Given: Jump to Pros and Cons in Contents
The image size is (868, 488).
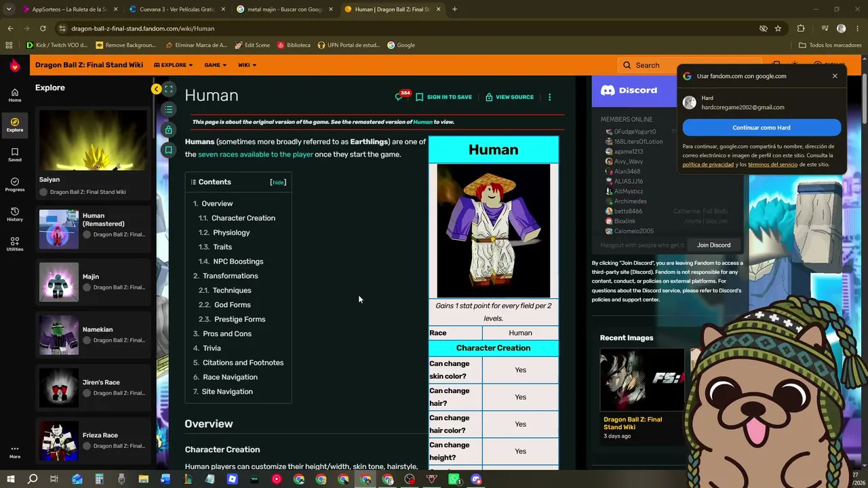Looking at the screenshot, I should [227, 333].
